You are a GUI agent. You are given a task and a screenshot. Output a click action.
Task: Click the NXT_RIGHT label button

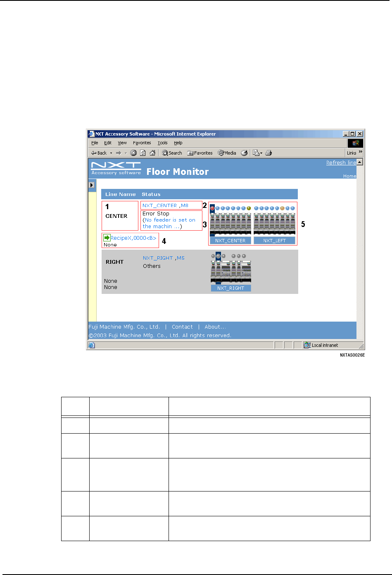231,288
